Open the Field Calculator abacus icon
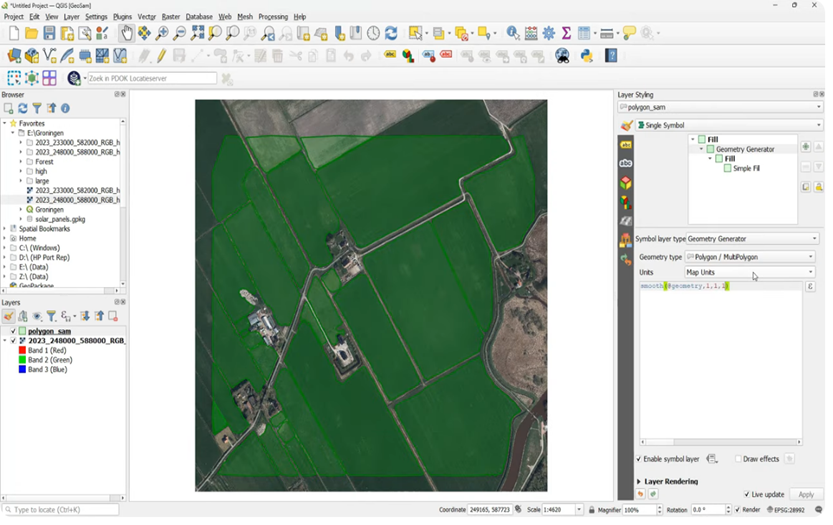This screenshot has width=833, height=525. [x=531, y=33]
